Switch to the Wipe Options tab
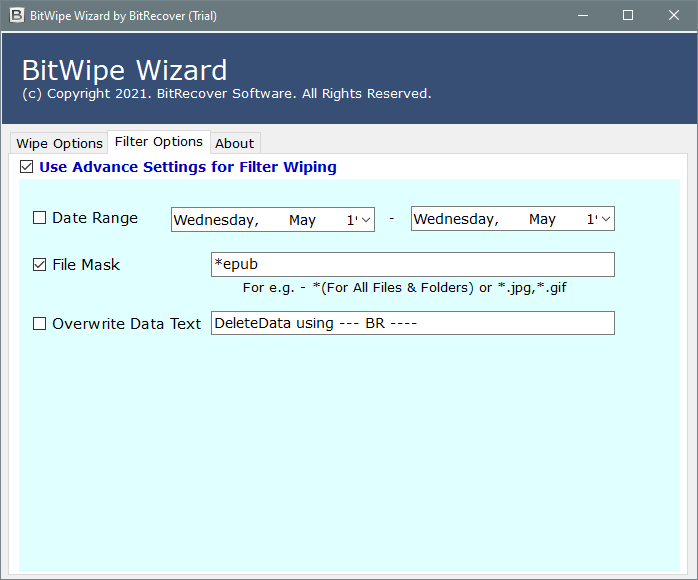This screenshot has width=698, height=580. click(59, 143)
